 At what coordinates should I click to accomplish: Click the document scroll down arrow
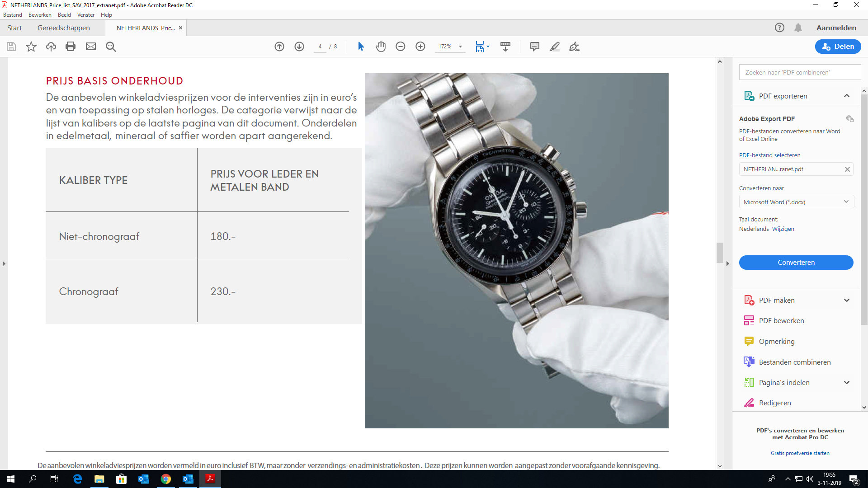(x=720, y=466)
